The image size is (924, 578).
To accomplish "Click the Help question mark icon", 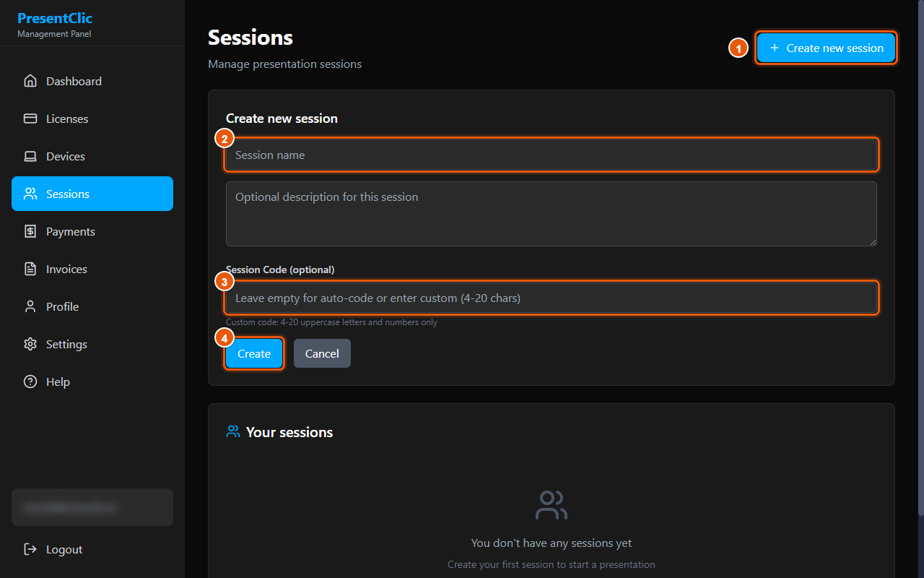I will pyautogui.click(x=30, y=381).
